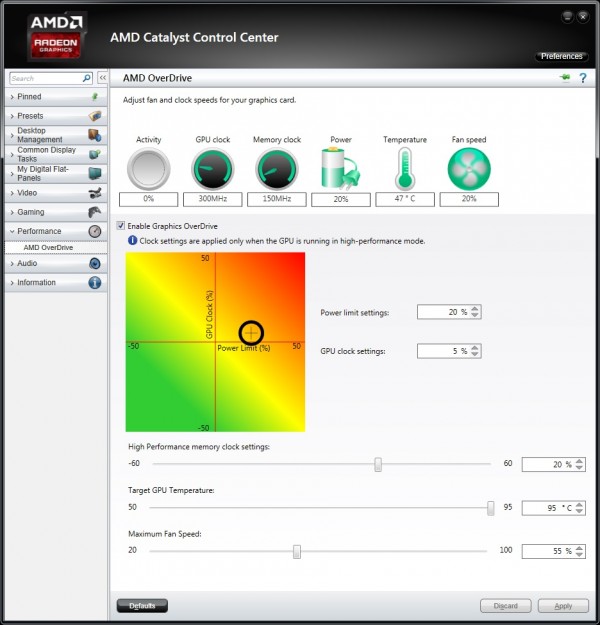Click the crosshair marker in the OverDrive color grid
600x625 pixels.
tap(251, 332)
